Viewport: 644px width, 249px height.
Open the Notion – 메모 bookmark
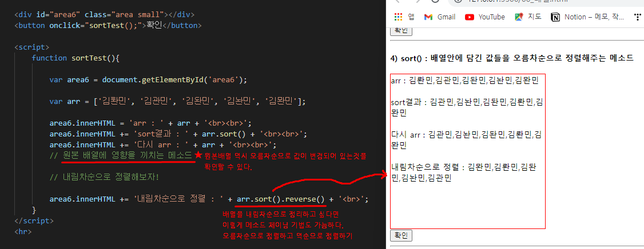click(x=587, y=17)
